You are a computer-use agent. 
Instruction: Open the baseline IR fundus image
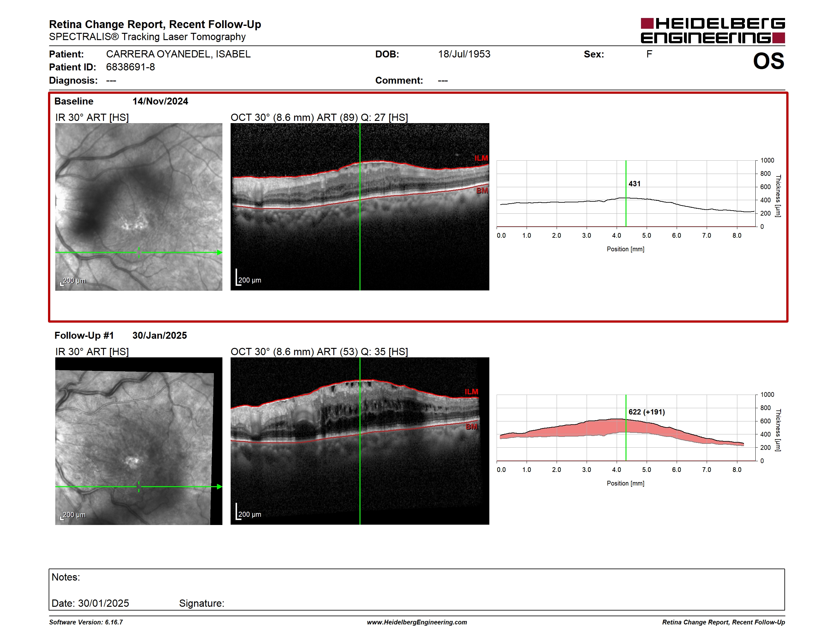[x=139, y=206]
